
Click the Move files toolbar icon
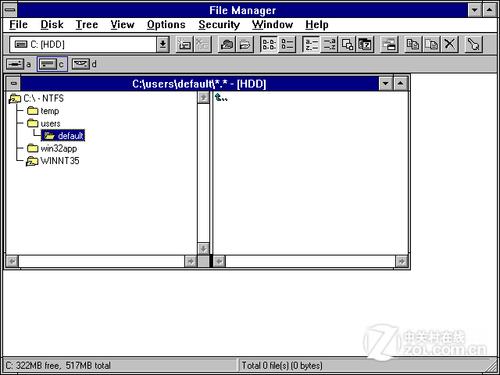tap(432, 44)
